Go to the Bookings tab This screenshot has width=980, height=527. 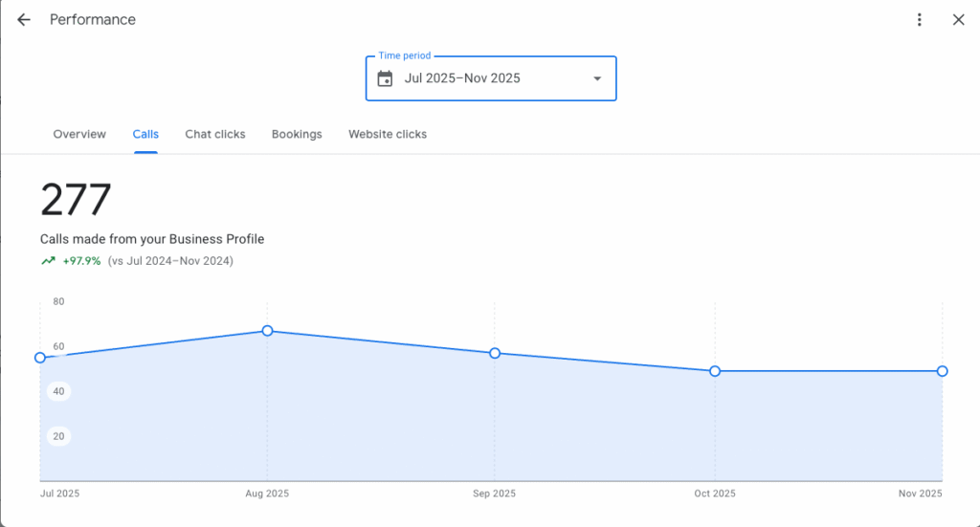[297, 134]
